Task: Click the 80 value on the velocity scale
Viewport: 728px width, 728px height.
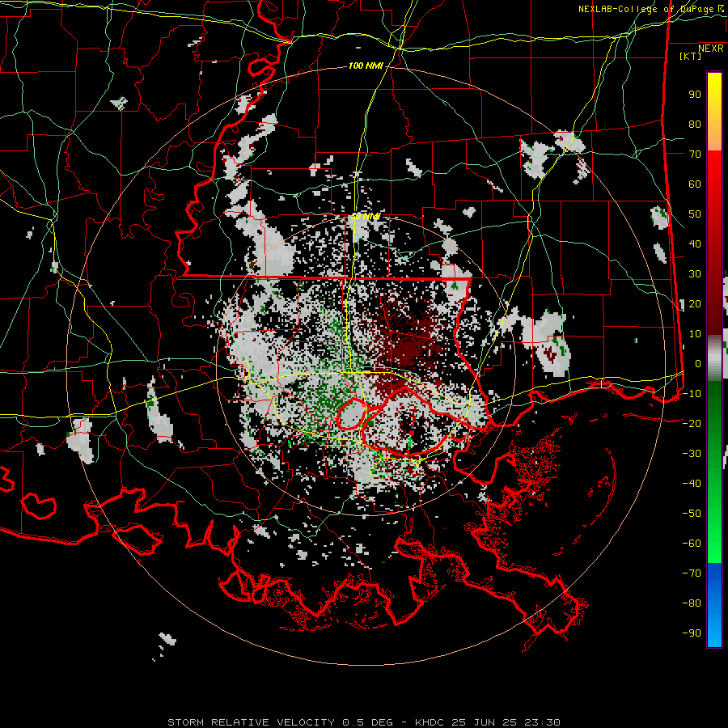Action: click(695, 125)
